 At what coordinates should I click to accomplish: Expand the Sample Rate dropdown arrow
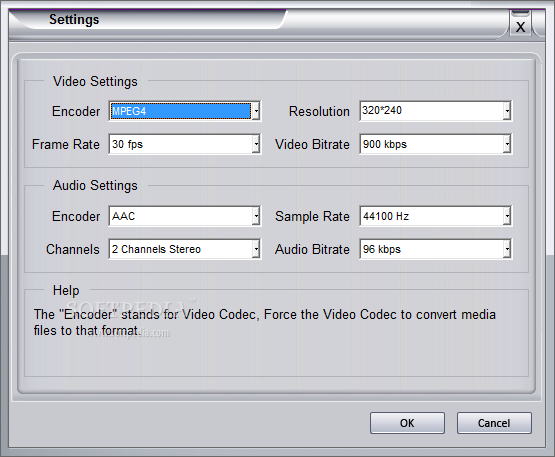click(507, 216)
